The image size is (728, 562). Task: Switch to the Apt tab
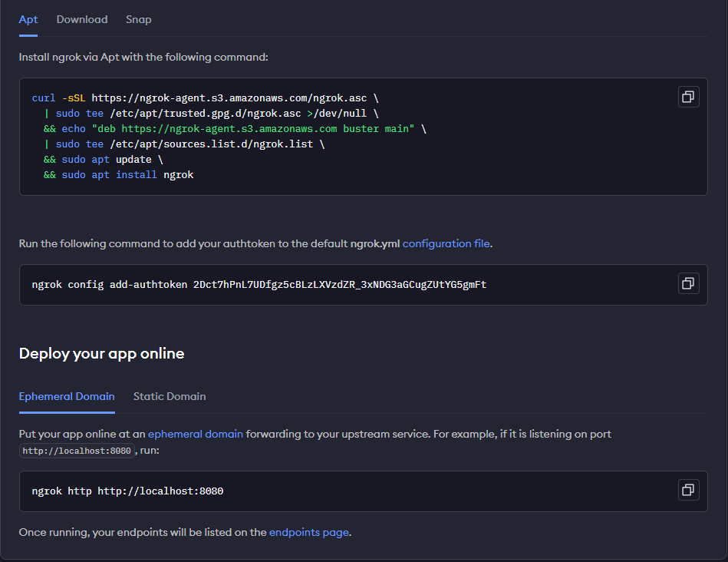click(x=28, y=19)
